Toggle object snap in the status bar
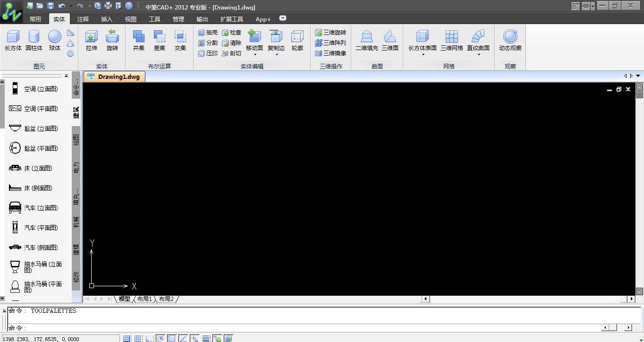644x342 pixels. click(172, 338)
